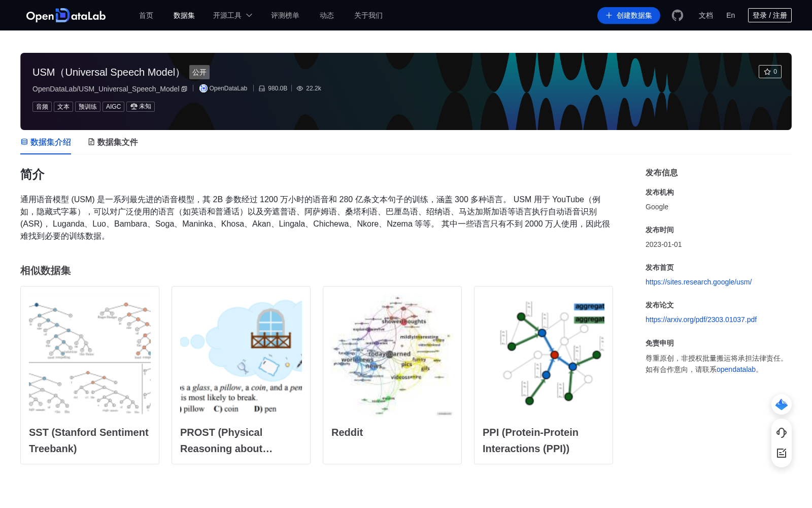Open the PPI Protein-Protein Interactions thumbnail

tap(544, 356)
